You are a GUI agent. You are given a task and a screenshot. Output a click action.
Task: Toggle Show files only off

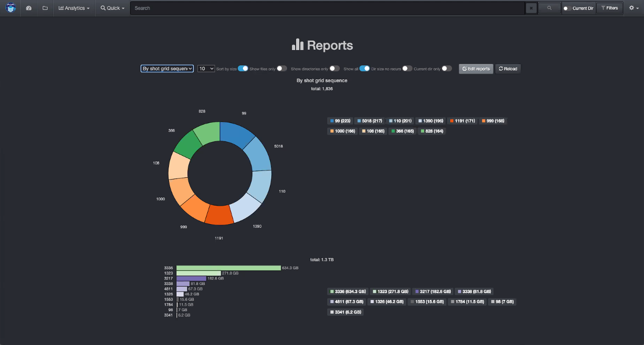pos(282,68)
